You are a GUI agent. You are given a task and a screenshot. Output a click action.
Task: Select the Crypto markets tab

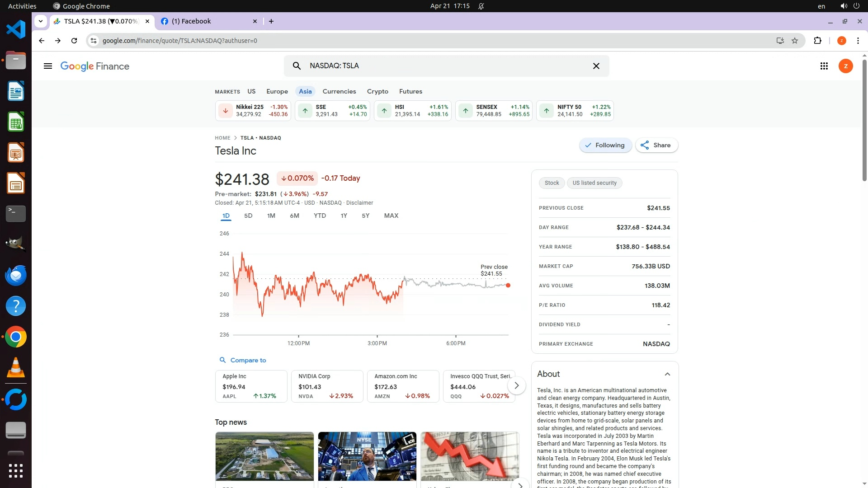coord(377,91)
